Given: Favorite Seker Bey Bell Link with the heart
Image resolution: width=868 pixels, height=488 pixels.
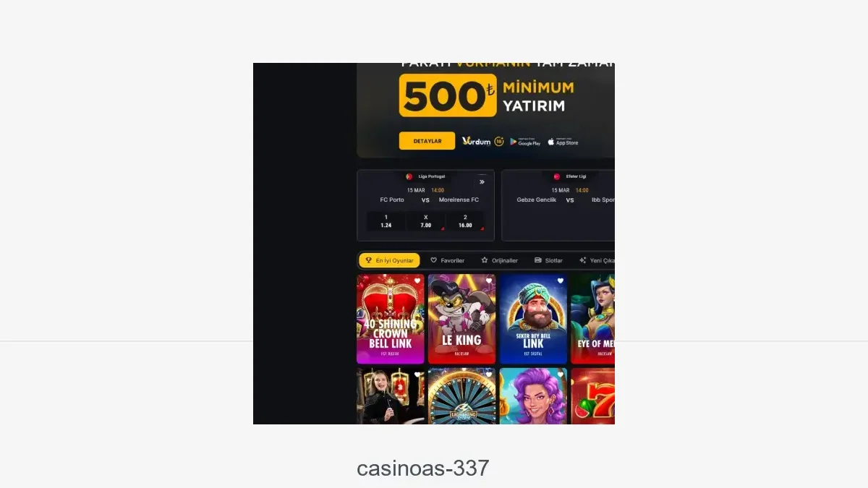Looking at the screenshot, I should tap(560, 281).
